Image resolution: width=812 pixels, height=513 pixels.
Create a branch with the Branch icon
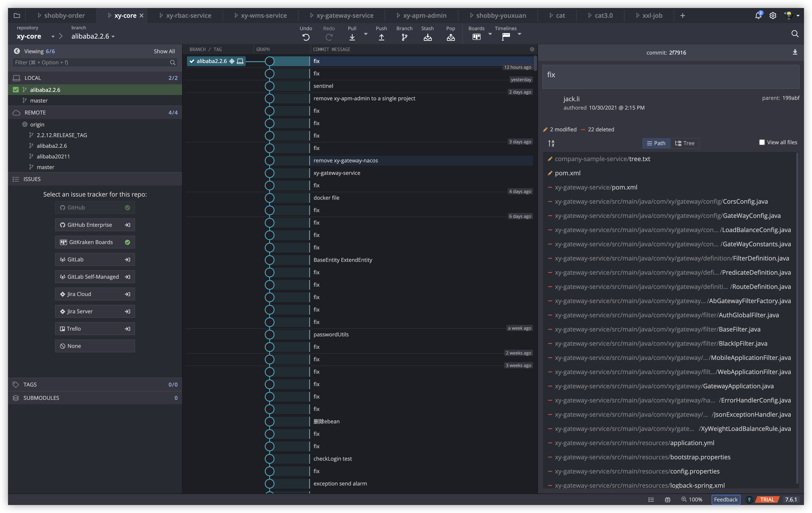(404, 37)
